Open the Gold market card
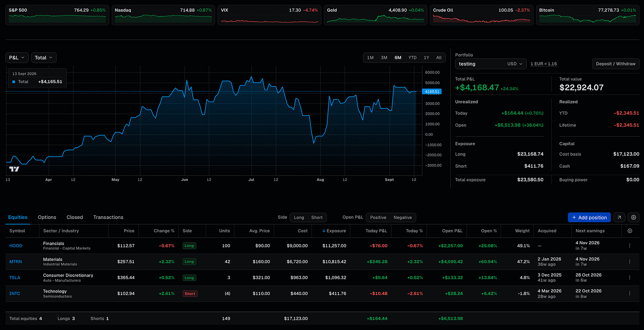Image resolution: width=644 pixels, height=330 pixels. tap(376, 15)
